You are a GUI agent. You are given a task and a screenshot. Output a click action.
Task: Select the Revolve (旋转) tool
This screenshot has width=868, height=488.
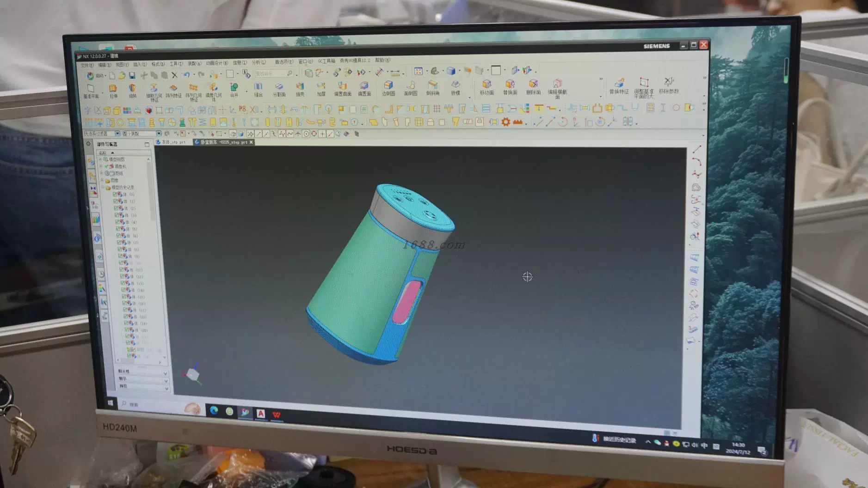132,88
